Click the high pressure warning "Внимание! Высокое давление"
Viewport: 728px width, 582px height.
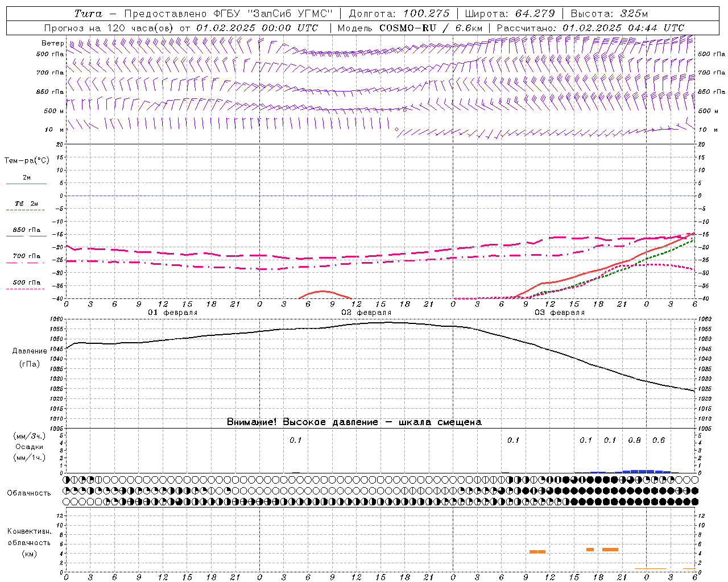coord(302,422)
